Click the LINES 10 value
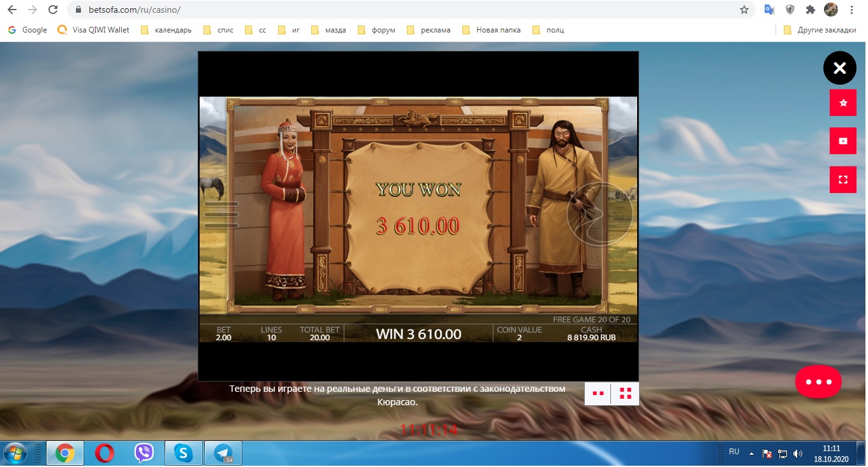 click(x=271, y=338)
